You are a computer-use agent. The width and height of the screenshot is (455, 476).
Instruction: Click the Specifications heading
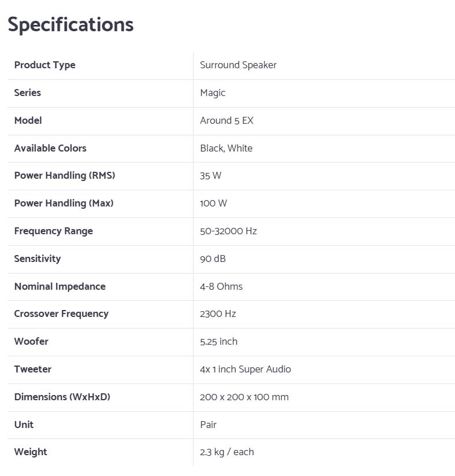pos(71,24)
